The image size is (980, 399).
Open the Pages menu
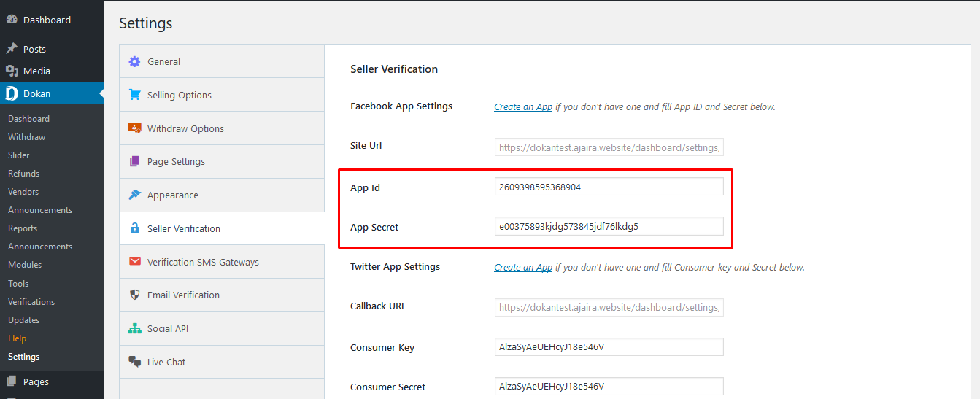pos(52,381)
